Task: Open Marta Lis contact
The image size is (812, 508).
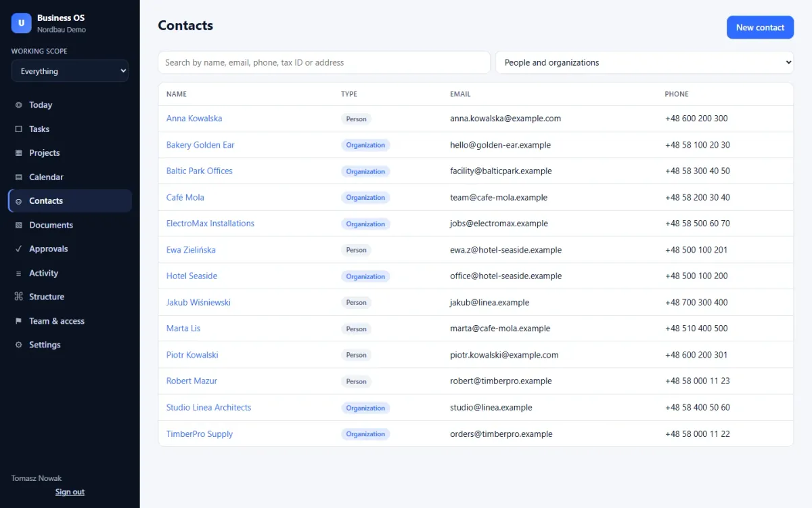Action: pyautogui.click(x=183, y=329)
